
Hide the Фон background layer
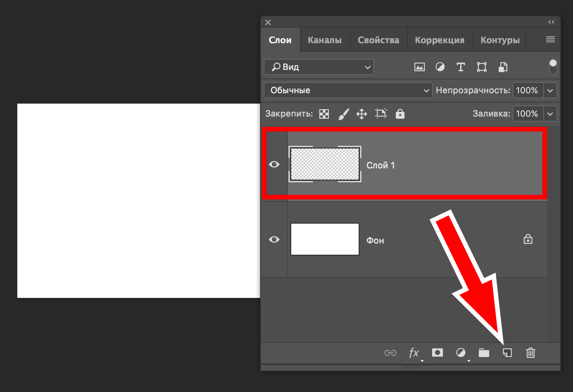[x=274, y=240]
